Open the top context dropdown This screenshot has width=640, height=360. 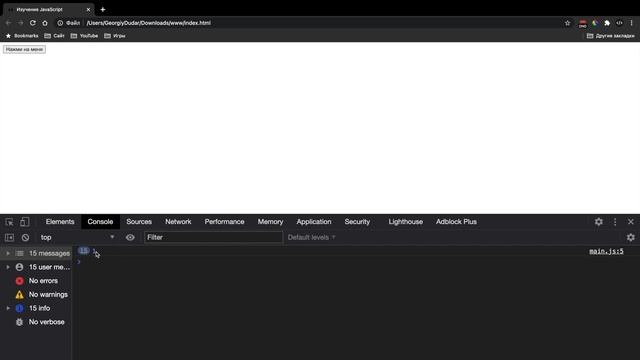pos(77,237)
